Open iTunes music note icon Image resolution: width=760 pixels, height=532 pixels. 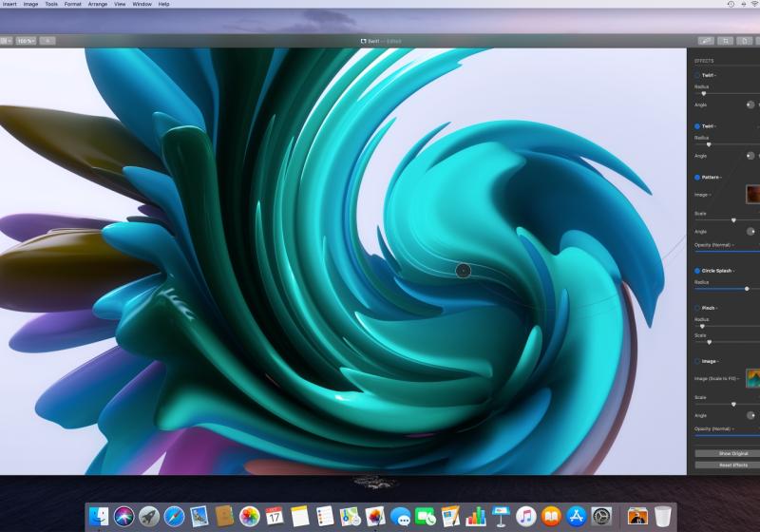pos(526,517)
